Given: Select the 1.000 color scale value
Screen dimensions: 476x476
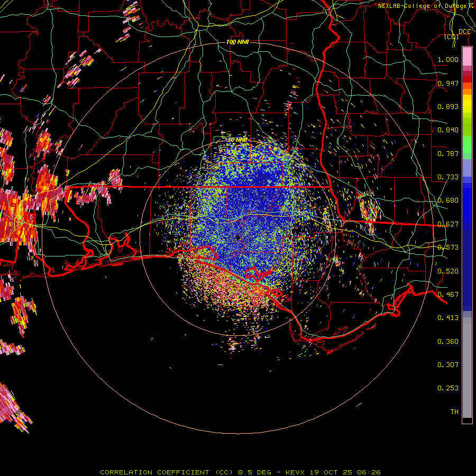Looking at the screenshot, I should (448, 59).
